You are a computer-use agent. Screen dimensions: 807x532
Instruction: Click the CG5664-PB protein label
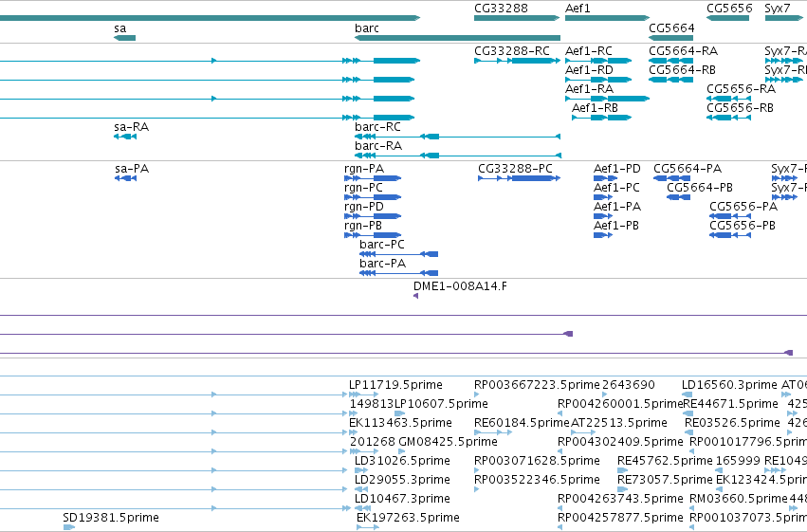[x=700, y=188]
